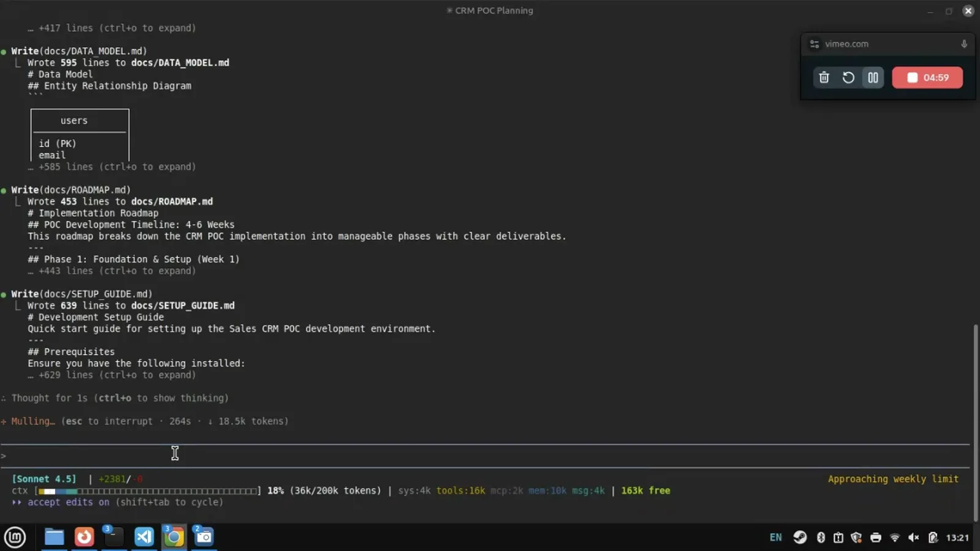
Task: Click 'Write(docs/SETUP_GUIDE.md)' line
Action: 81,294
